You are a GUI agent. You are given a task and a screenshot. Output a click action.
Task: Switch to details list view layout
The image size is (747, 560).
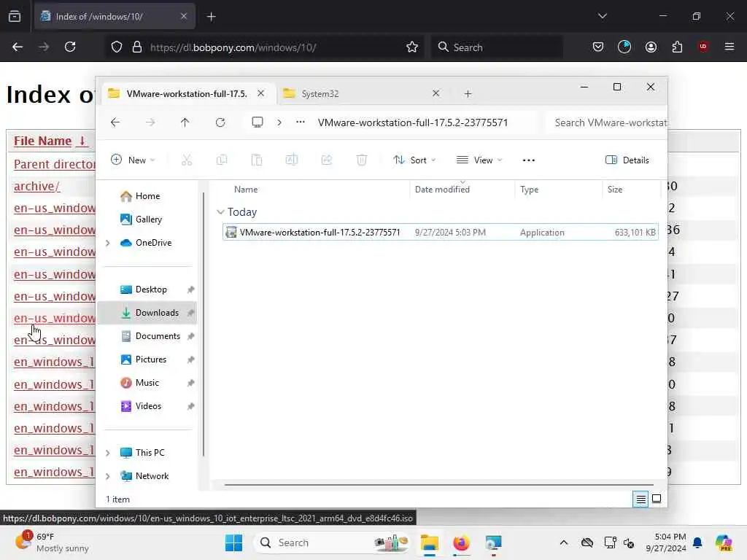tap(640, 499)
